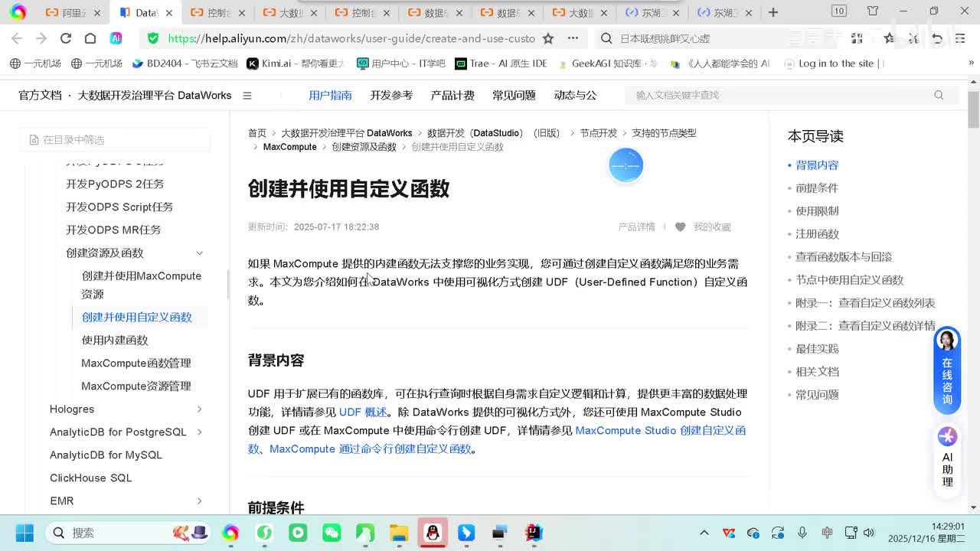Open the 用户中心 - IT学吧 bookmark
This screenshot has width=980, height=551.
click(x=400, y=64)
